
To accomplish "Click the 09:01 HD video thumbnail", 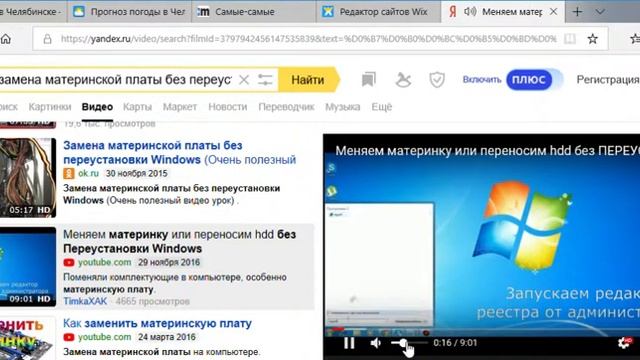I will (28, 267).
